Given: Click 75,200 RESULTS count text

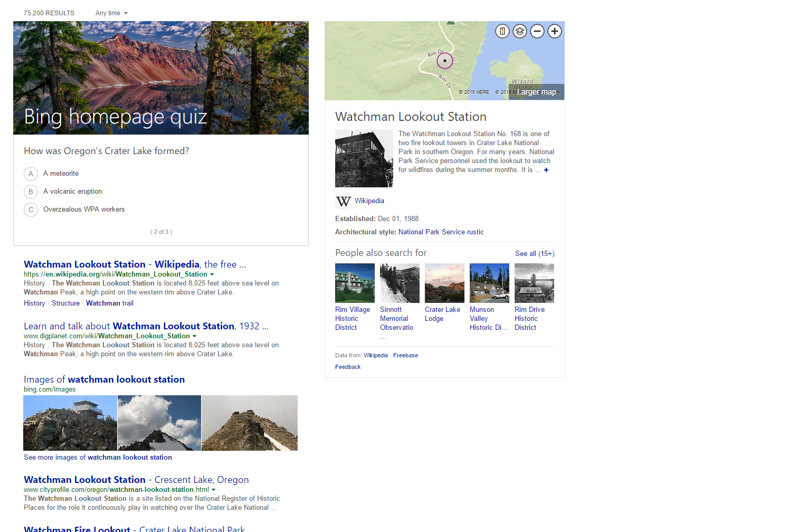Looking at the screenshot, I should [x=49, y=13].
